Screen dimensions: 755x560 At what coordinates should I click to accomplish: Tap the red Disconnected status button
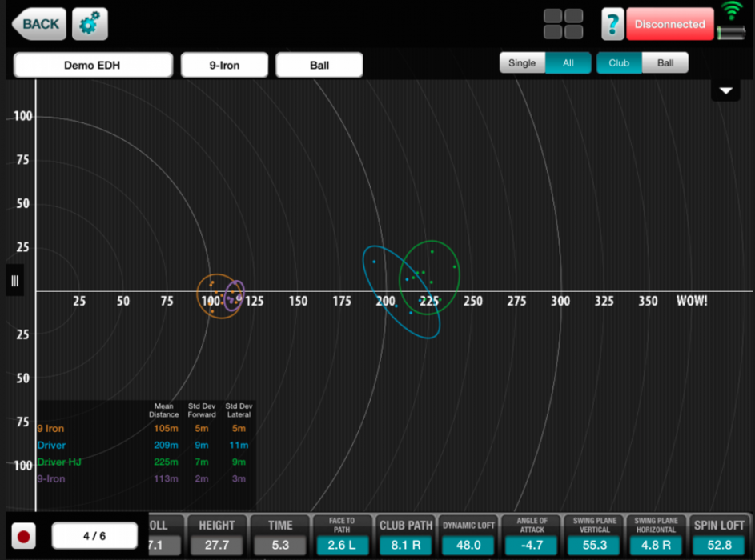tap(669, 23)
